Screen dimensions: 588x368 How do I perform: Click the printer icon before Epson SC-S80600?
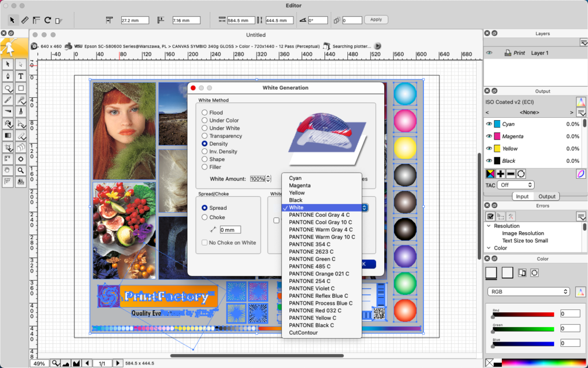[68, 46]
